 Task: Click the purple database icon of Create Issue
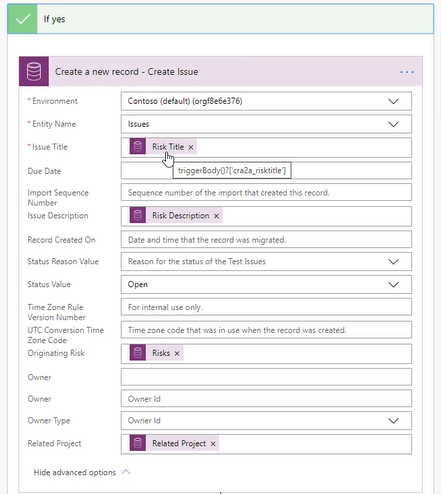[x=34, y=71]
